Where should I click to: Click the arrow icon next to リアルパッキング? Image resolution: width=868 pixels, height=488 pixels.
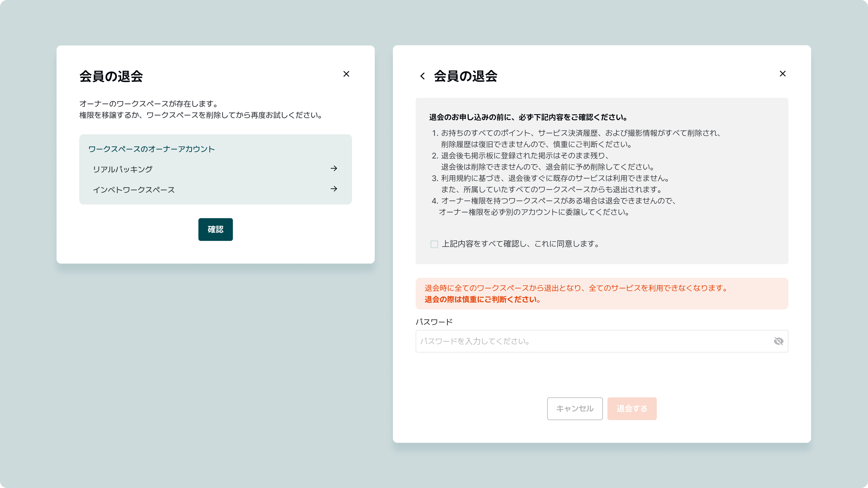pos(334,168)
